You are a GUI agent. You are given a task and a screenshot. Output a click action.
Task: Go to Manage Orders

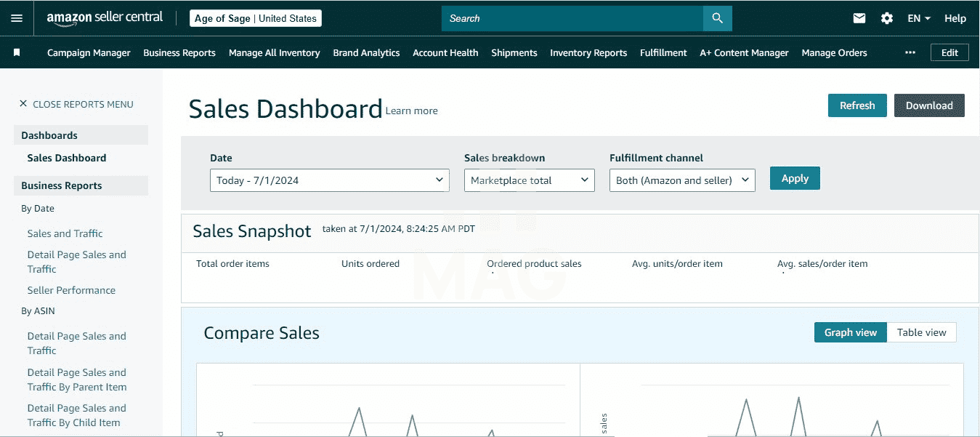click(x=834, y=52)
